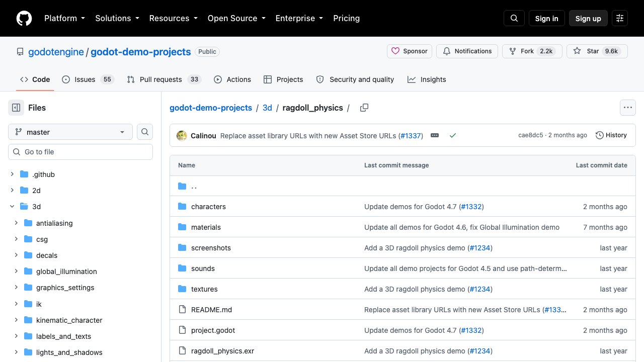Go to the GitHub homepage logo
The image size is (644, 362).
pos(24,19)
